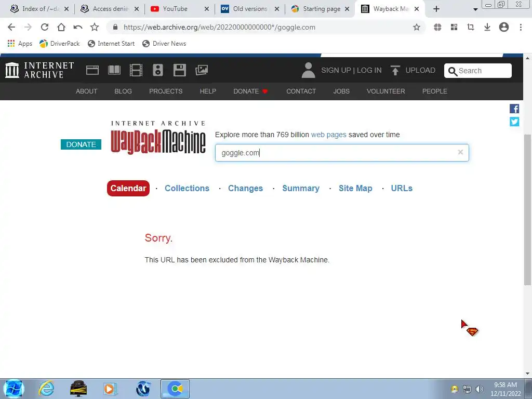
Task: Select the Calendar tab
Action: pos(128,188)
